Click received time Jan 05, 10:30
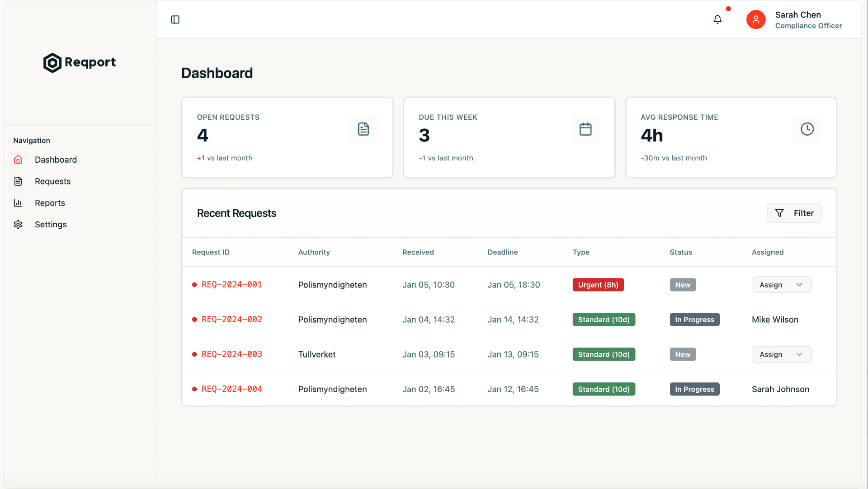868x489 pixels. 429,285
